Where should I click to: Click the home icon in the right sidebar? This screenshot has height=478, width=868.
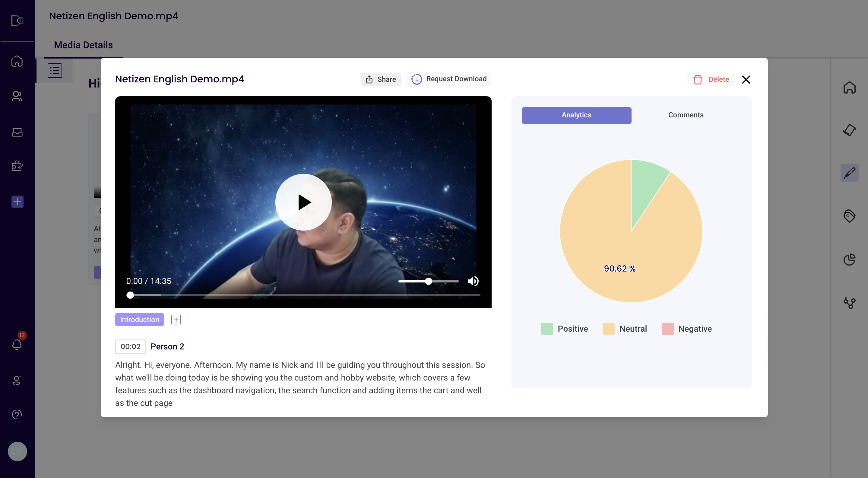(850, 88)
